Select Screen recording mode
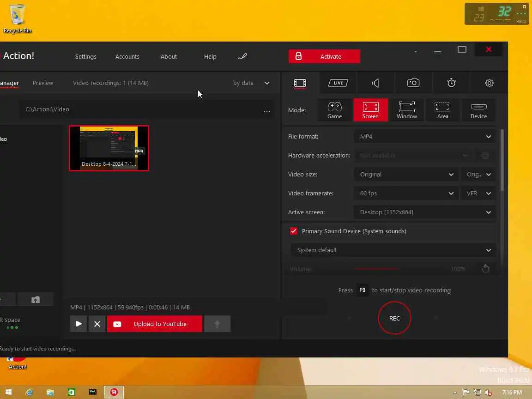The width and height of the screenshot is (532, 399). (x=370, y=110)
